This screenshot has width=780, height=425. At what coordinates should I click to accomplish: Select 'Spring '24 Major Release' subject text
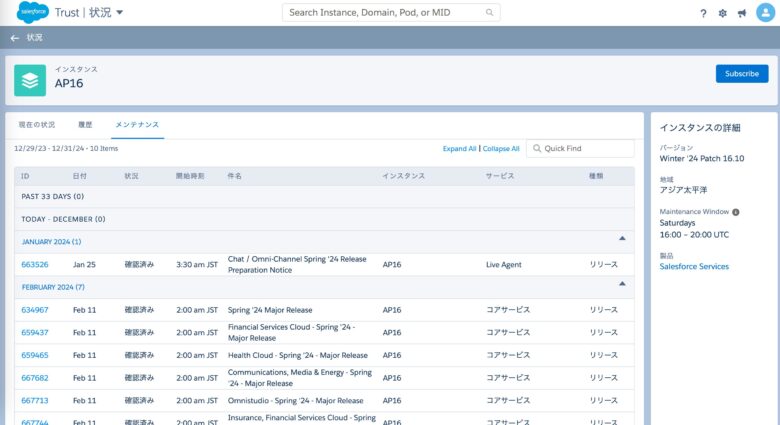click(270, 310)
